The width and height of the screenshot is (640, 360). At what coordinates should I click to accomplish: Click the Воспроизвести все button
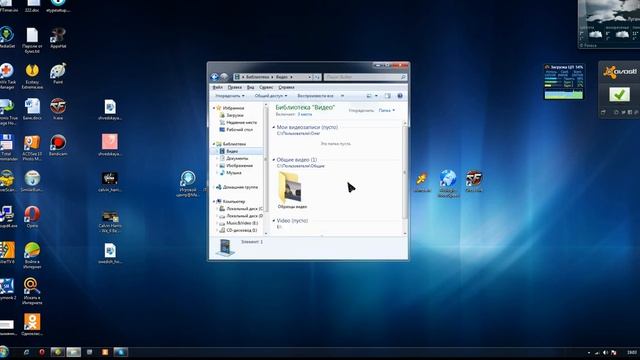(x=316, y=96)
